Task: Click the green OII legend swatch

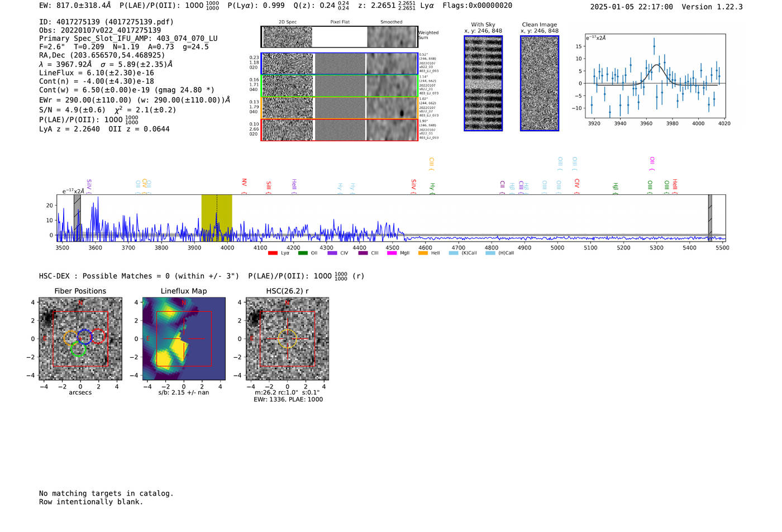Action: (303, 253)
